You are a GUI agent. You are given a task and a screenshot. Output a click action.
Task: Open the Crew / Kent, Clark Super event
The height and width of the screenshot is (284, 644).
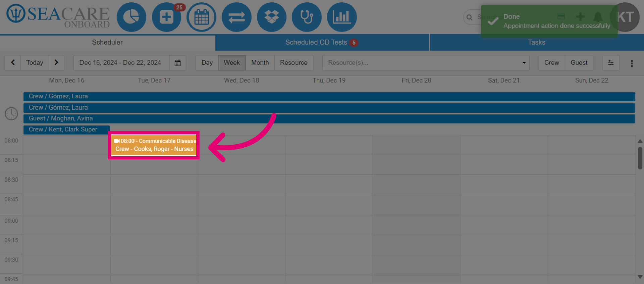(x=66, y=130)
